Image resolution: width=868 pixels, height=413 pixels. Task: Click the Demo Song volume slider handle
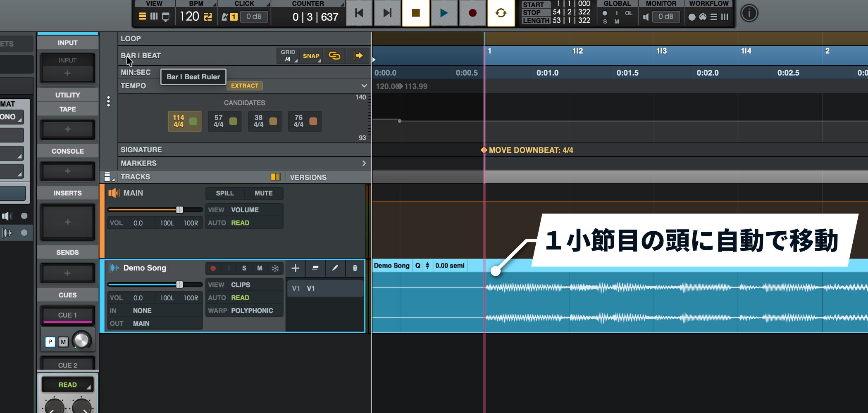[x=179, y=285]
